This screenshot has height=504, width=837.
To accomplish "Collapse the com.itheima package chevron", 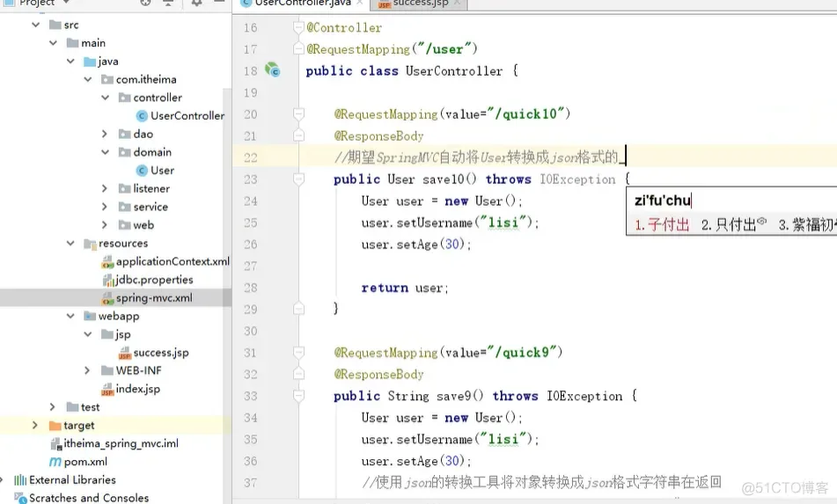I will (x=88, y=79).
